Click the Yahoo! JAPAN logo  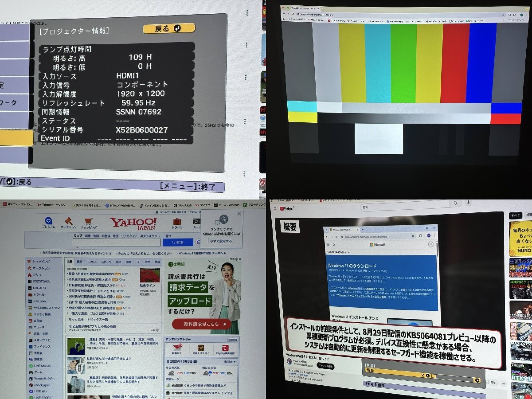pos(133,223)
